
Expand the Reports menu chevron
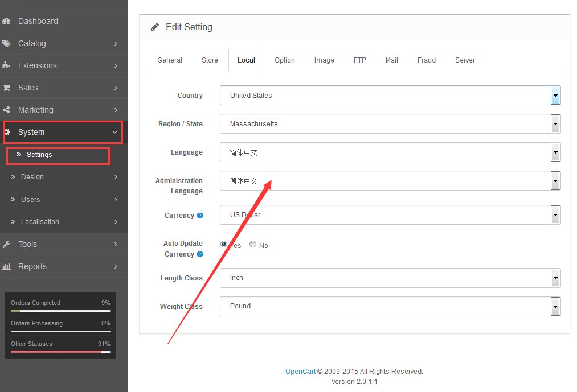pyautogui.click(x=116, y=266)
